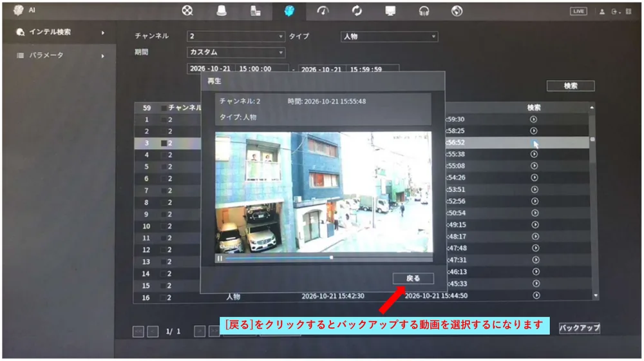Screen dimensions: 644x361
Task: Open the headphones audio icon
Action: click(424, 11)
